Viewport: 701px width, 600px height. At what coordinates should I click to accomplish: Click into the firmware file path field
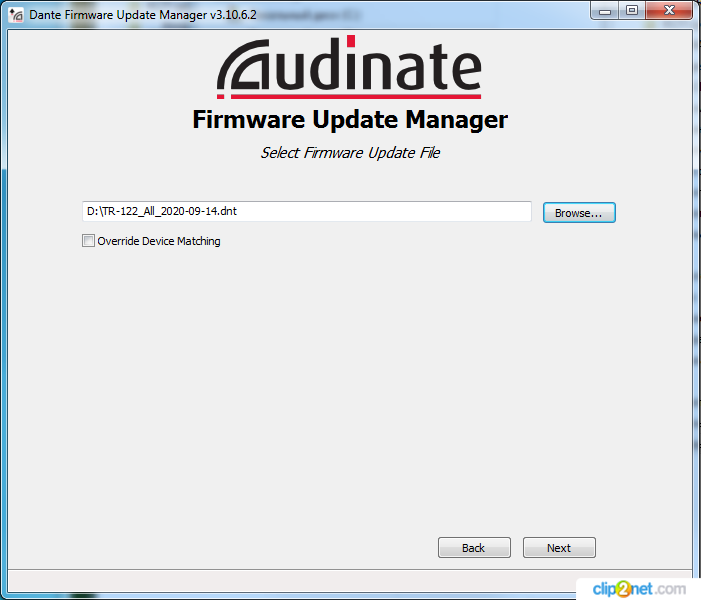(307, 211)
